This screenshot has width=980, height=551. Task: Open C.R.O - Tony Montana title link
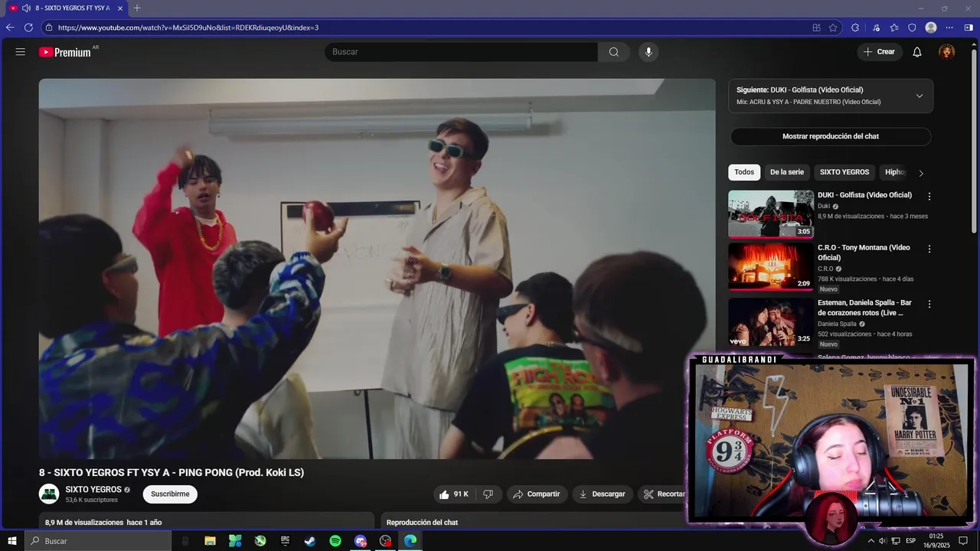pos(864,253)
